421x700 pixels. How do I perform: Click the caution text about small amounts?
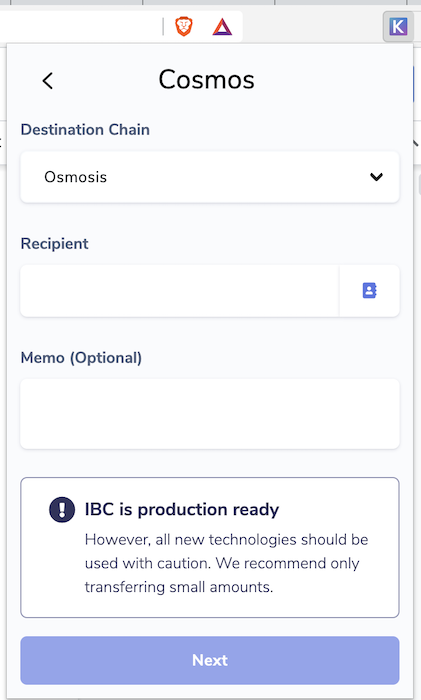click(226, 563)
